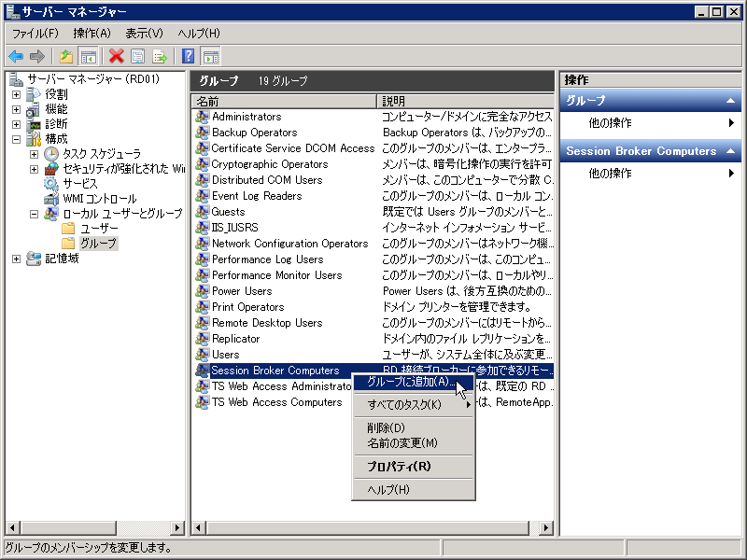This screenshot has height=560, width=747.
Task: Select TS Web Access Computers row
Action: pyautogui.click(x=276, y=402)
